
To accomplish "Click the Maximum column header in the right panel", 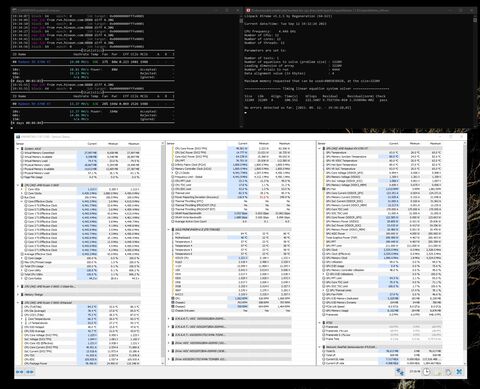I will 435,144.
